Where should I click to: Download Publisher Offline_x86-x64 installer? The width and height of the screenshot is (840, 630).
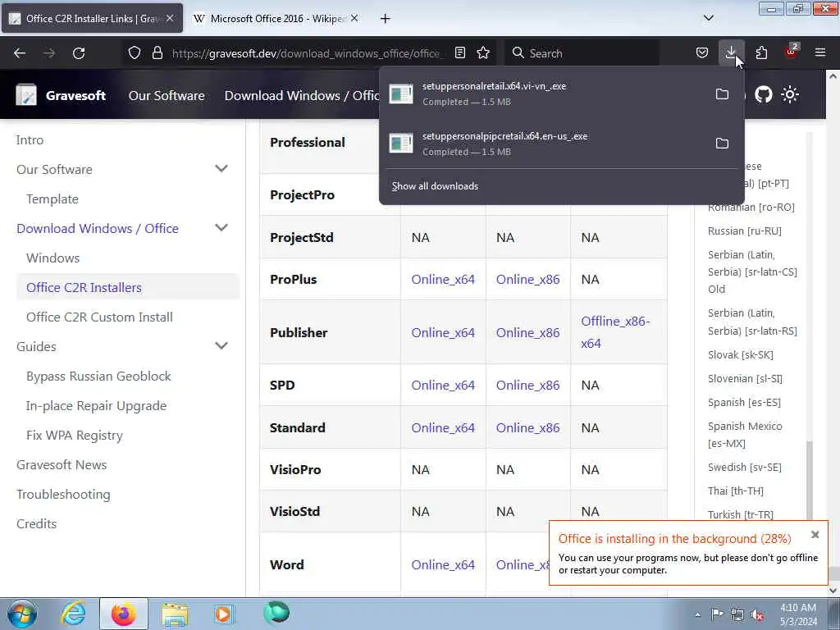coord(615,332)
